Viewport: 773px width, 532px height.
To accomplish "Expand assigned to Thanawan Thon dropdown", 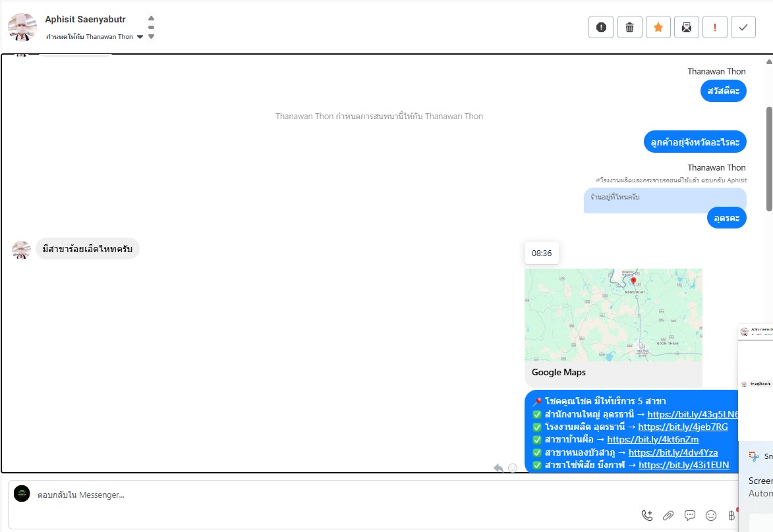I will pyautogui.click(x=140, y=37).
